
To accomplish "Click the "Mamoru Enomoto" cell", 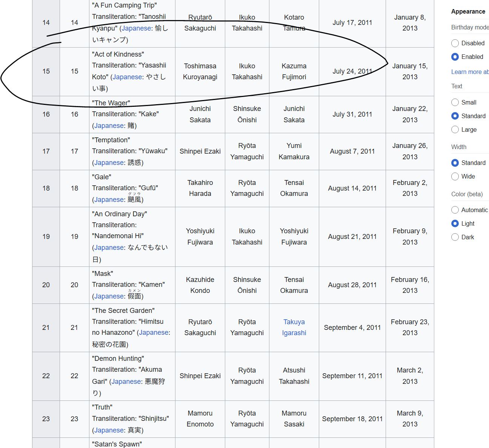I will [x=200, y=419].
